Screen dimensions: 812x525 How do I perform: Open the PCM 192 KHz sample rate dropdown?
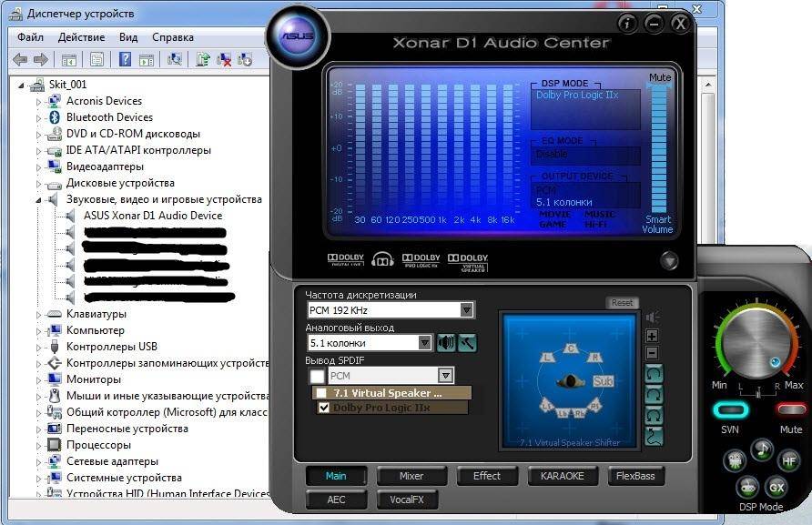click(391, 310)
